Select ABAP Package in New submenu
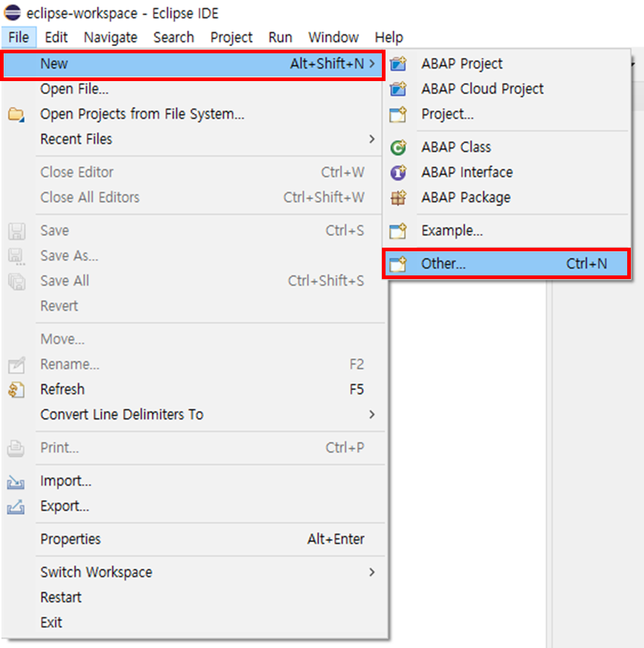The height and width of the screenshot is (648, 644). 507,197
